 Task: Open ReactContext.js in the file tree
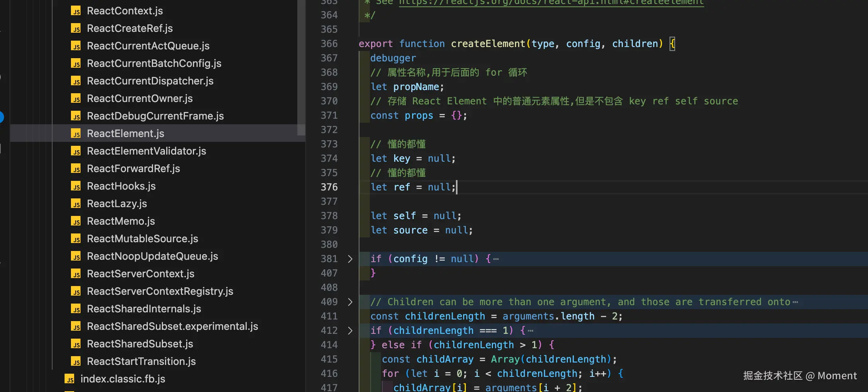pos(125,11)
